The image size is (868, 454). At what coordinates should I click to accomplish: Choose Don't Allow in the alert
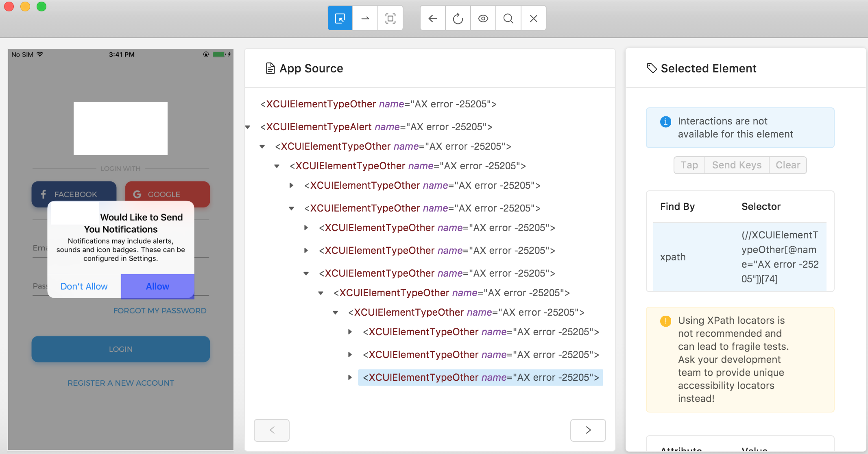(84, 286)
